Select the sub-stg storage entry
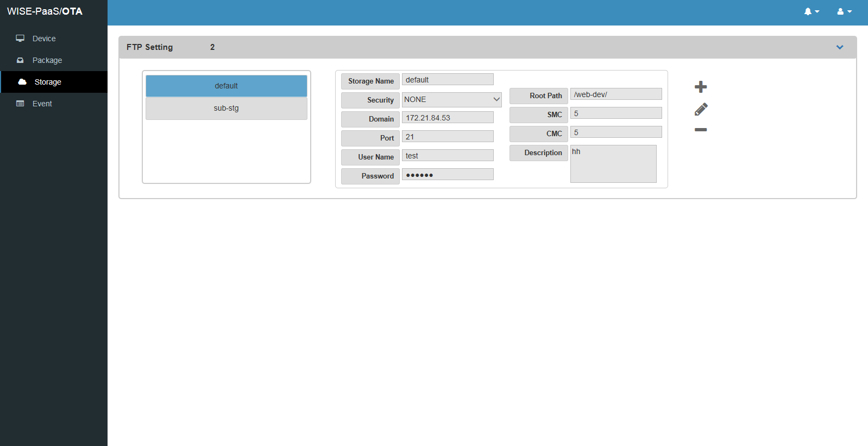 pos(226,108)
